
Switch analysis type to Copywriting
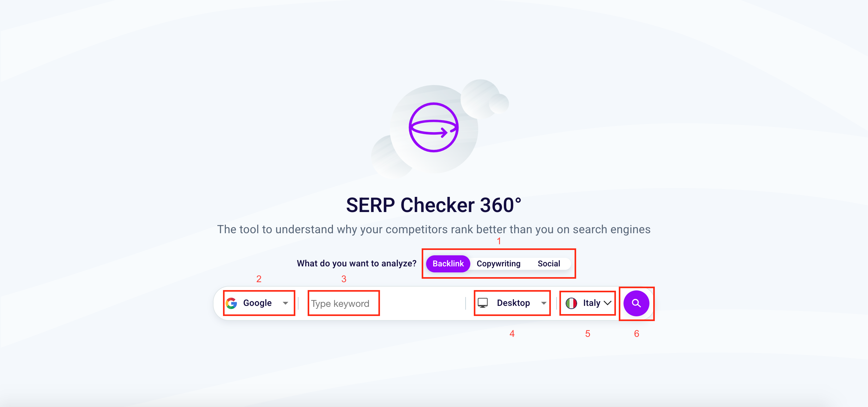pyautogui.click(x=498, y=263)
